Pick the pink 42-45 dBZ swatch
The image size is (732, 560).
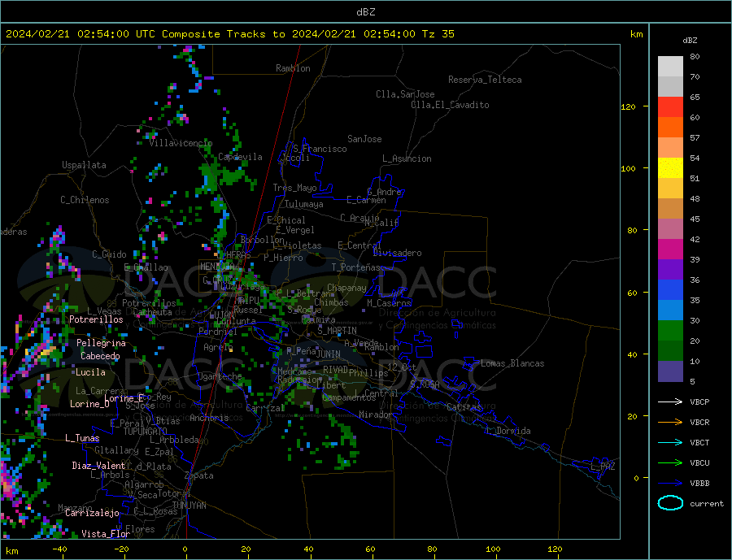tap(670, 229)
